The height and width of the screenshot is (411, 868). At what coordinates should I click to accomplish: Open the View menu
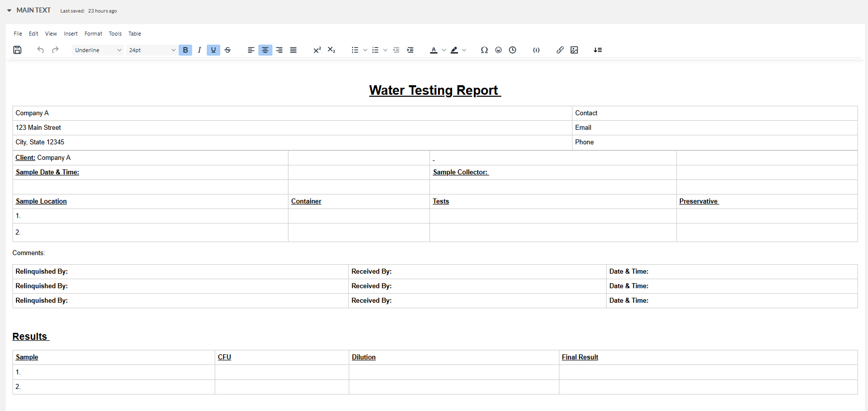51,34
